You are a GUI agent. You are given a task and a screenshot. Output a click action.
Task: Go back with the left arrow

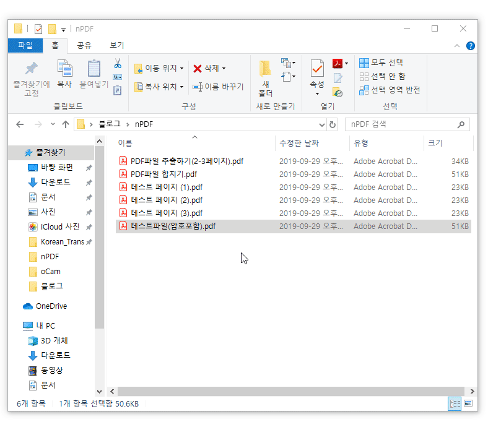[20, 124]
